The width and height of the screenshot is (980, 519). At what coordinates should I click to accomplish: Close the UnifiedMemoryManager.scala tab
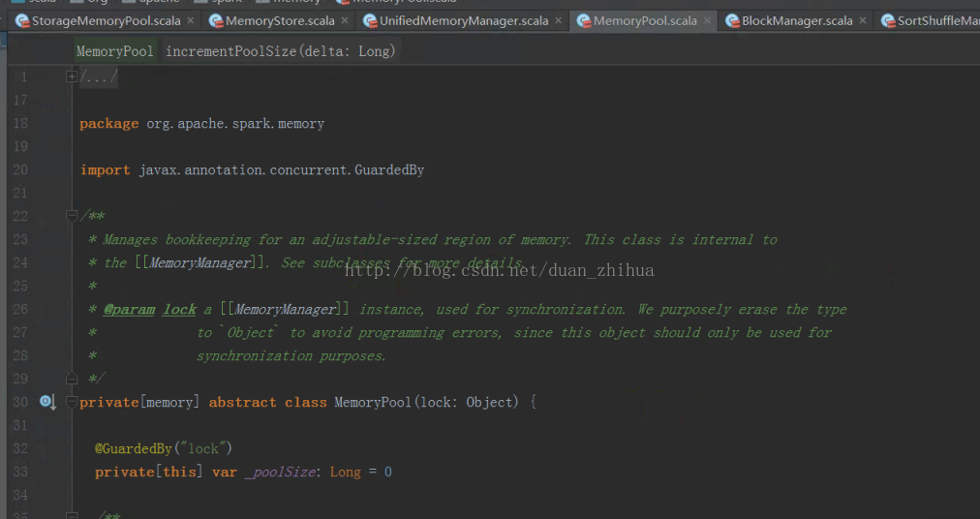(558, 20)
